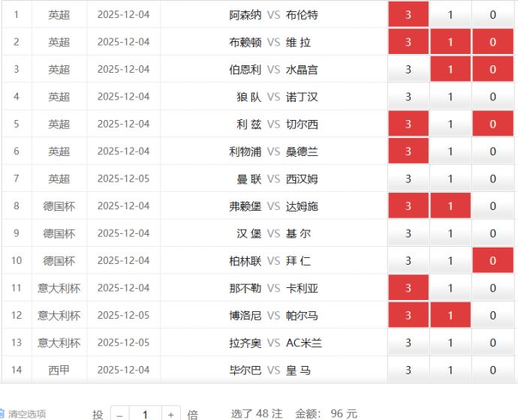The width and height of the screenshot is (518, 420).
Task: Increase the bet multiplier with plus button
Action: tap(171, 414)
